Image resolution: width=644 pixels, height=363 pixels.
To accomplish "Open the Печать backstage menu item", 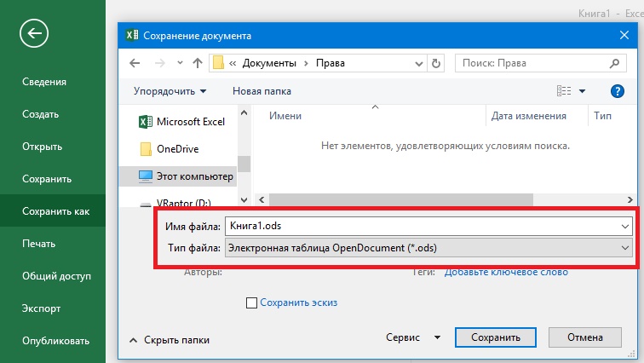I will [x=39, y=244].
